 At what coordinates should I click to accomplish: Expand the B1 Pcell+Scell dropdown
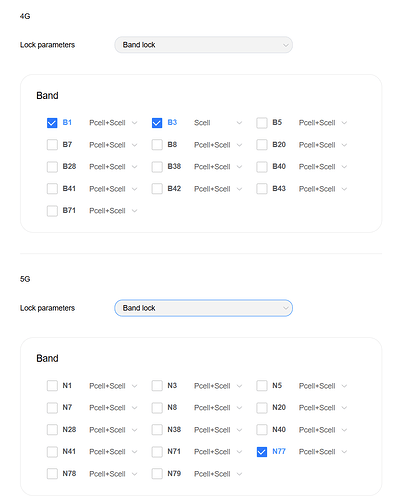point(113,123)
